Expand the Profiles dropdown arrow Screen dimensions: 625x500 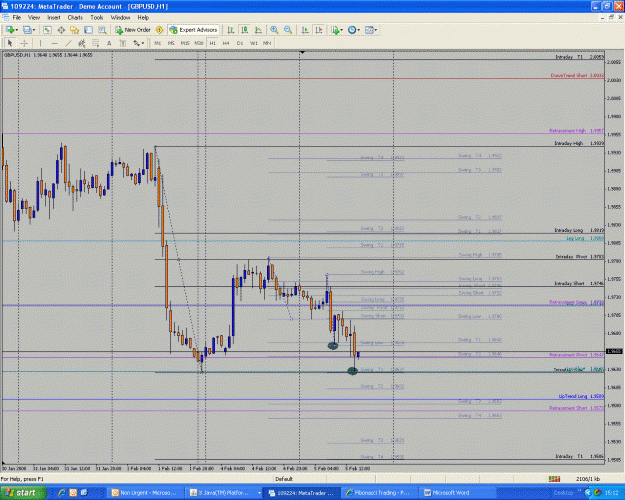(x=34, y=30)
